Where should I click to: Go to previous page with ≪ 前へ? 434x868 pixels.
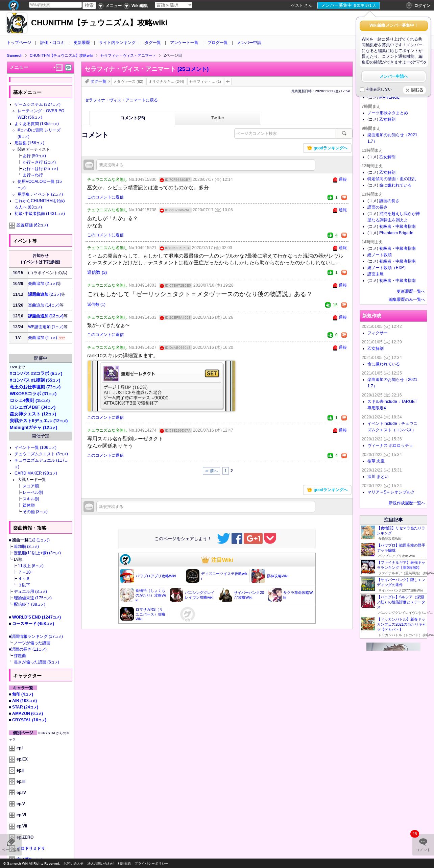click(211, 471)
